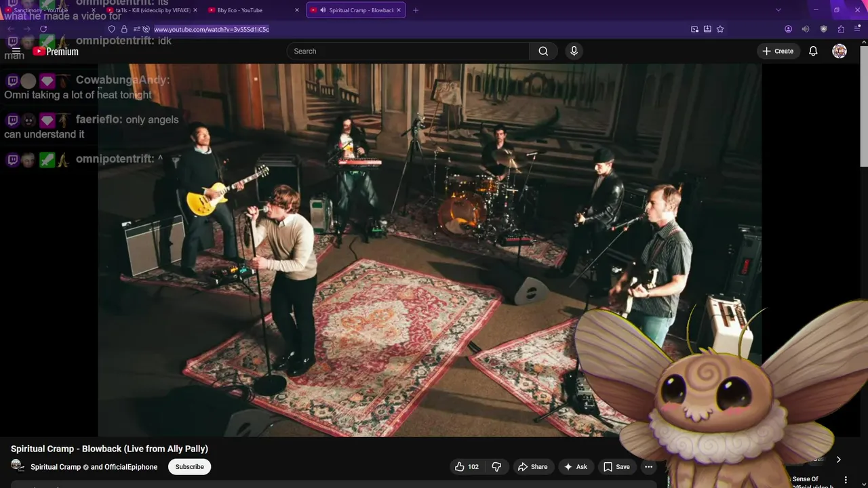Open the browser application menu

coord(858,29)
